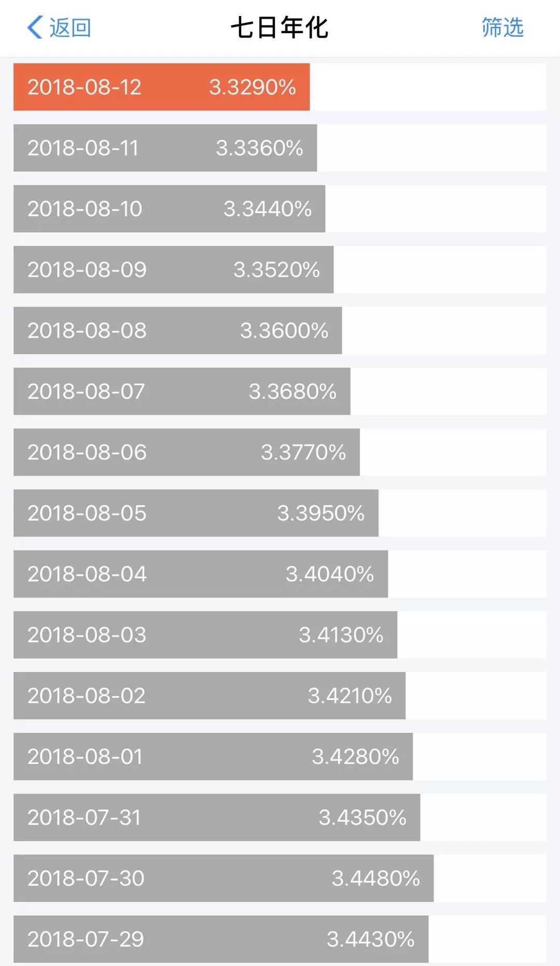Viewport: 560px width, 966px height.
Task: Choose the 2018-08-03 row at 3.4130%
Action: coord(205,635)
